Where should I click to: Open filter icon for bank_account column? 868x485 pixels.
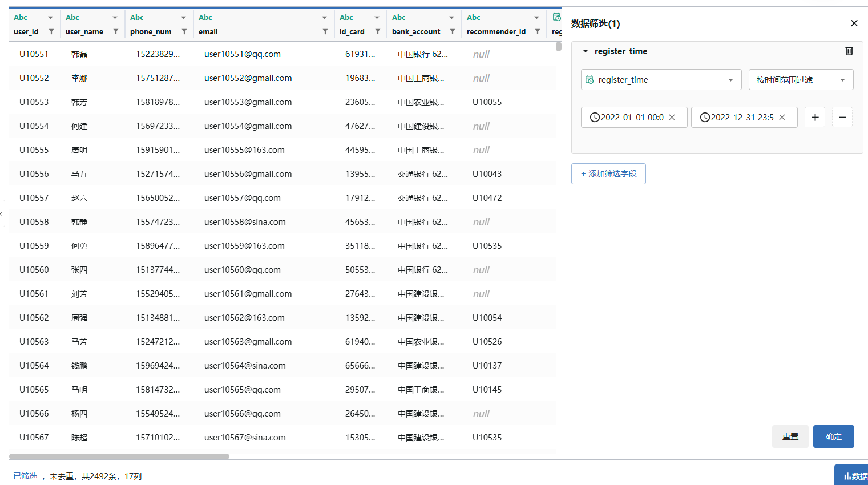453,31
